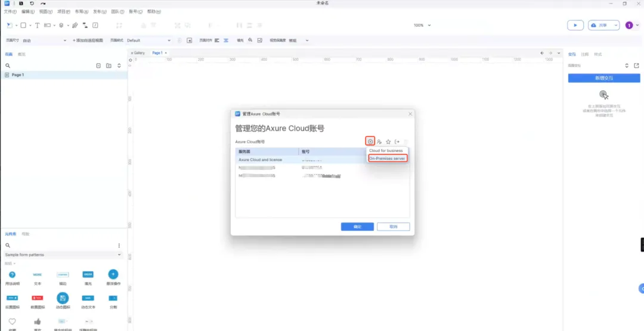
Task: Open the low fidelity (常规) dropdown
Action: [x=298, y=40]
